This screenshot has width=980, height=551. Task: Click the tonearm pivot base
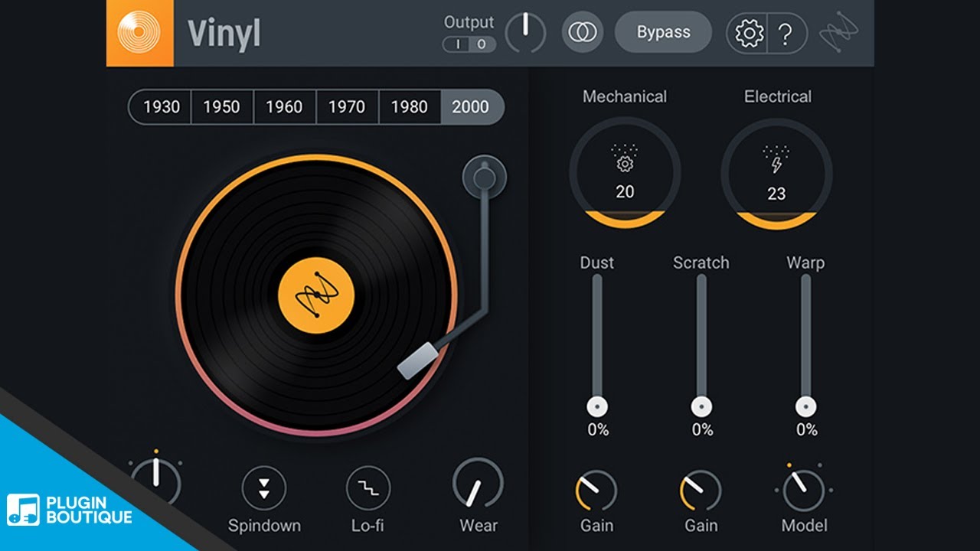click(484, 178)
